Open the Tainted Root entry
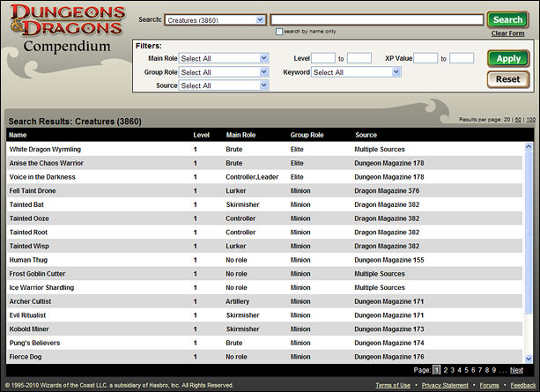This screenshot has height=392, width=540. point(28,233)
